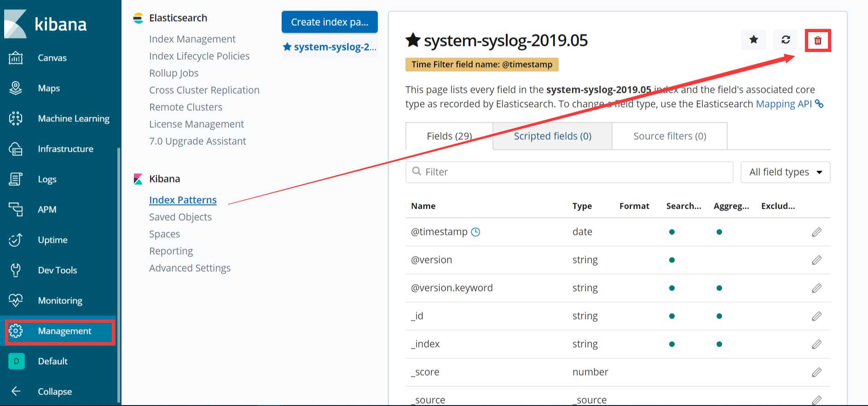Screen dimensions: 868x406
Task: Click the Time Filter field name badge
Action: (482, 64)
